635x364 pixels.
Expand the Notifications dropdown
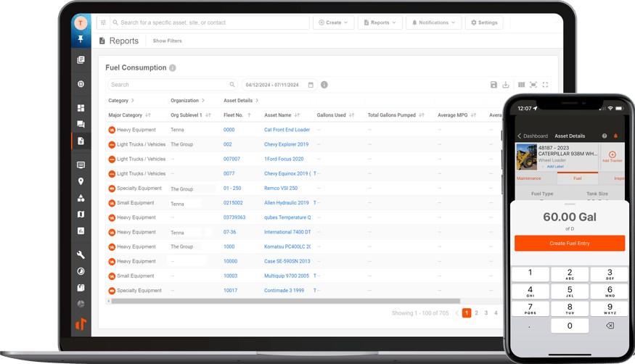click(x=433, y=22)
